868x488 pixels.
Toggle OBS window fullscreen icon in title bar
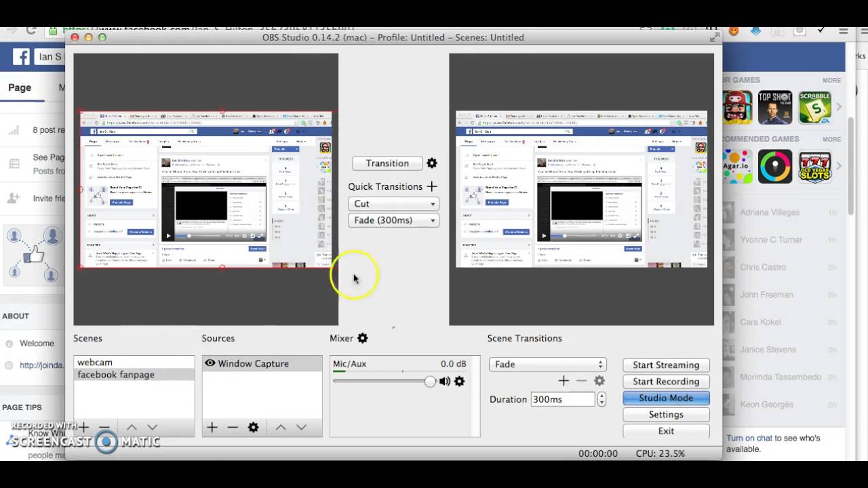[x=713, y=38]
